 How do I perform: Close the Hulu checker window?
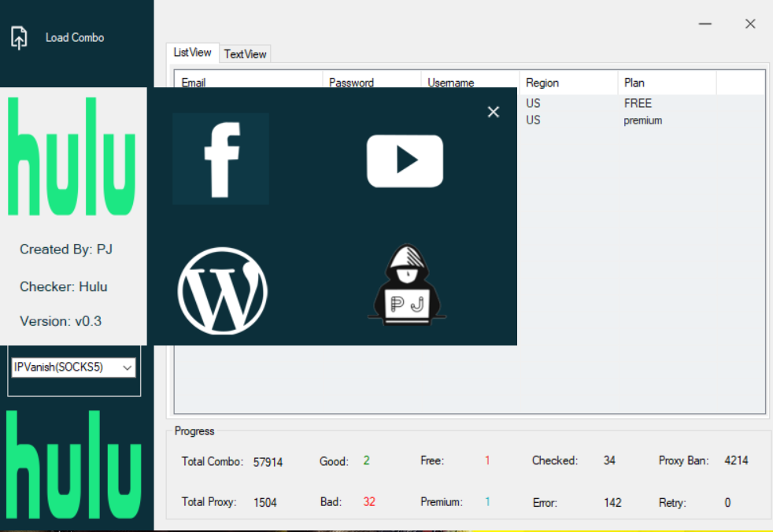pos(750,24)
